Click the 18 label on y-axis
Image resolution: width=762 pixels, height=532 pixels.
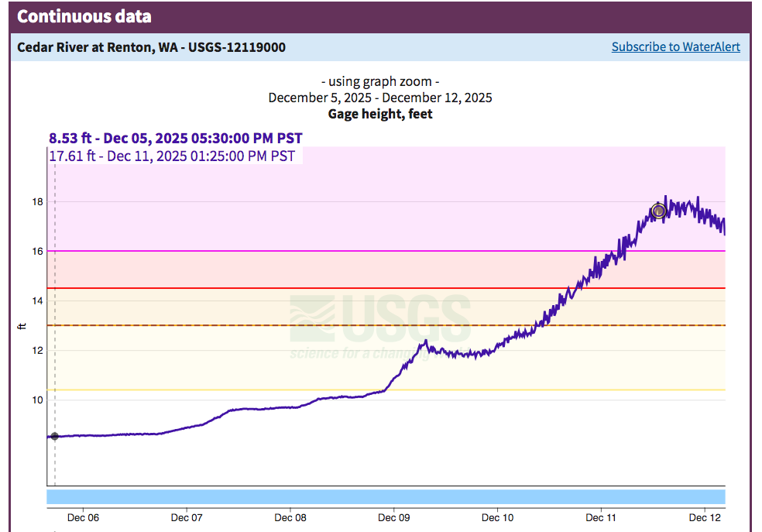[36, 202]
